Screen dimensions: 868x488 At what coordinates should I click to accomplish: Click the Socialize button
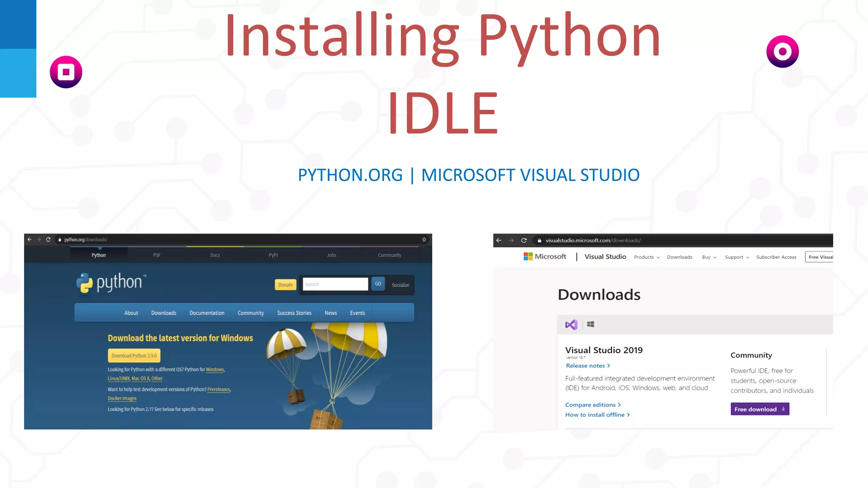pyautogui.click(x=401, y=285)
